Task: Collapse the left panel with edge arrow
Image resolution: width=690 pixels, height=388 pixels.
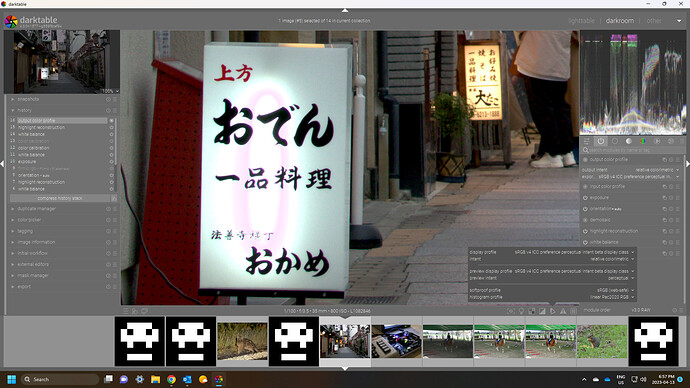Action: coord(2,164)
